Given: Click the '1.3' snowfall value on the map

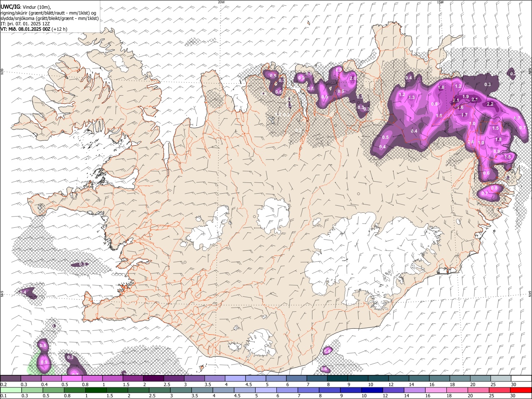Looking at the screenshot, I should click(411, 97).
